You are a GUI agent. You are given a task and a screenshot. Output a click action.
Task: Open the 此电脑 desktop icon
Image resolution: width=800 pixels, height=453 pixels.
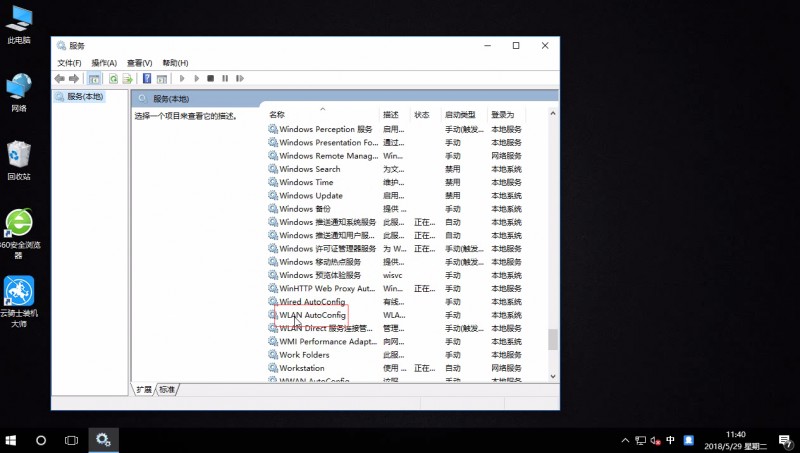click(x=19, y=25)
